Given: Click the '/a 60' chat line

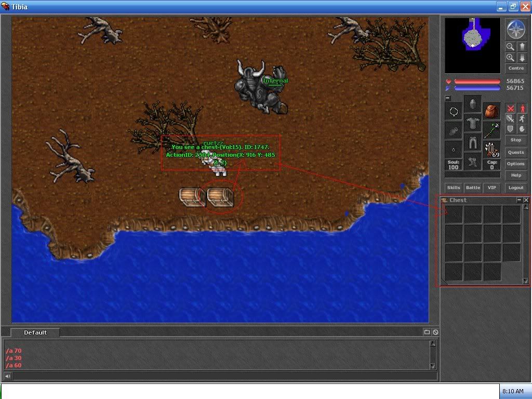Looking at the screenshot, I should (x=14, y=365).
